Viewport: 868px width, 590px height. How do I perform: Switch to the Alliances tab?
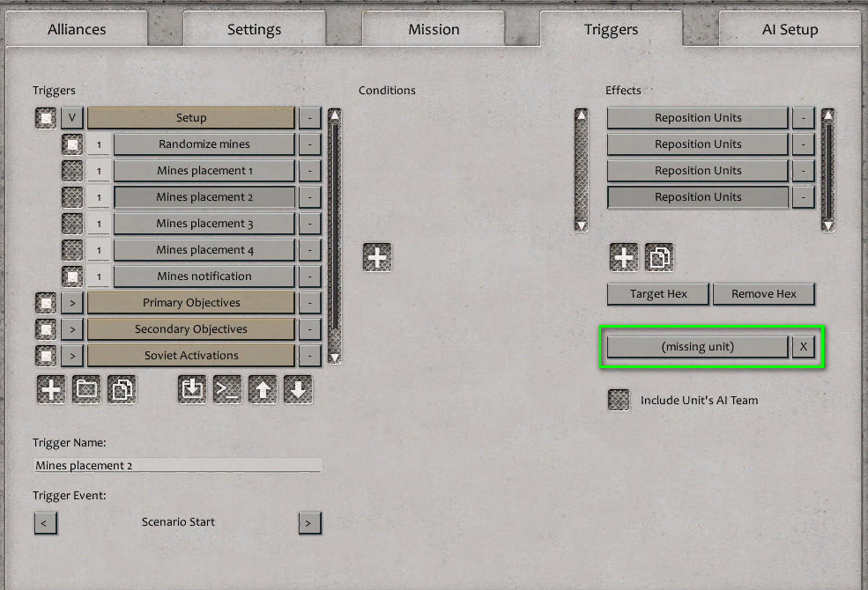76,29
